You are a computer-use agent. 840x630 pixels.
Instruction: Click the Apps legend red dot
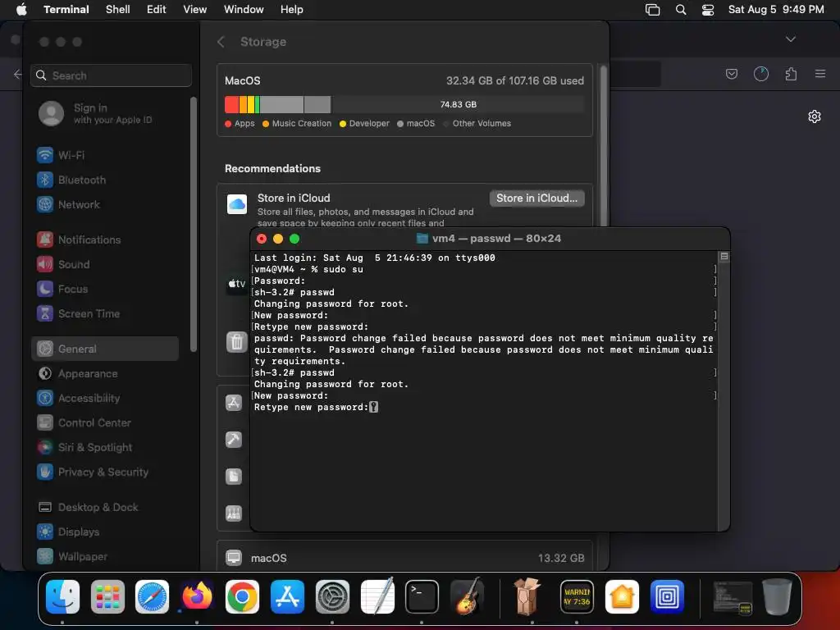coord(228,124)
